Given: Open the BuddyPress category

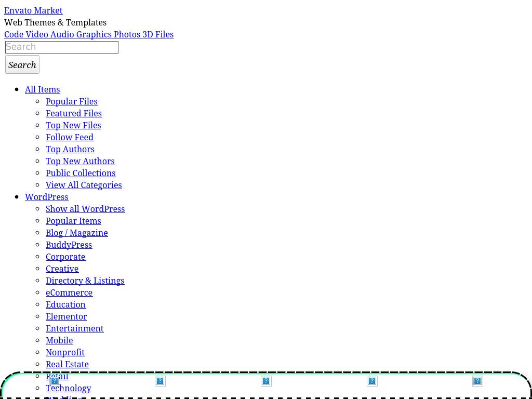Looking at the screenshot, I should coord(69,245).
